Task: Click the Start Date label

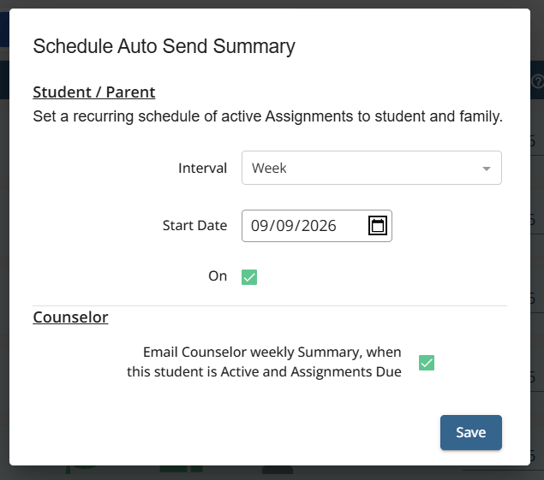Action: 195,225
